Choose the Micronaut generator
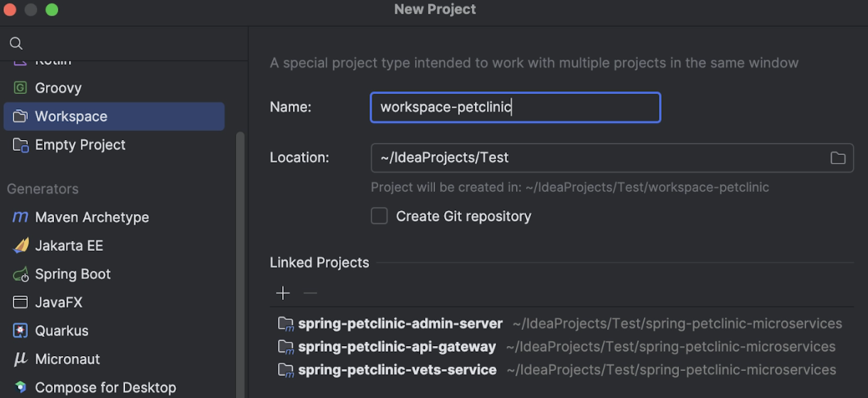 [x=114, y=360]
